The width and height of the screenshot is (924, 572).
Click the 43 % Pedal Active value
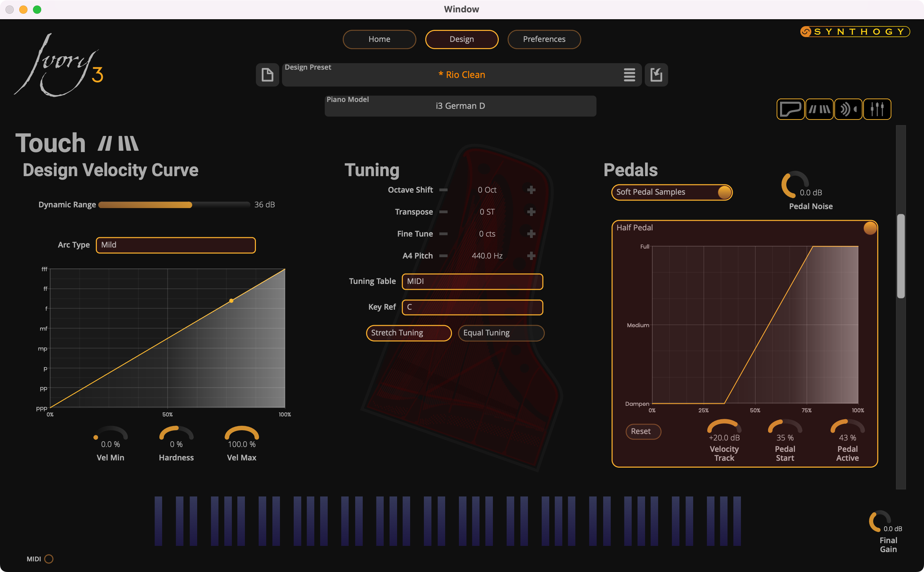pyautogui.click(x=847, y=438)
